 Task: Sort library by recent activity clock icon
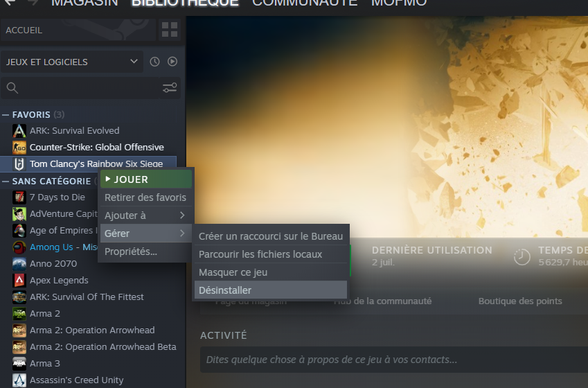pyautogui.click(x=154, y=62)
